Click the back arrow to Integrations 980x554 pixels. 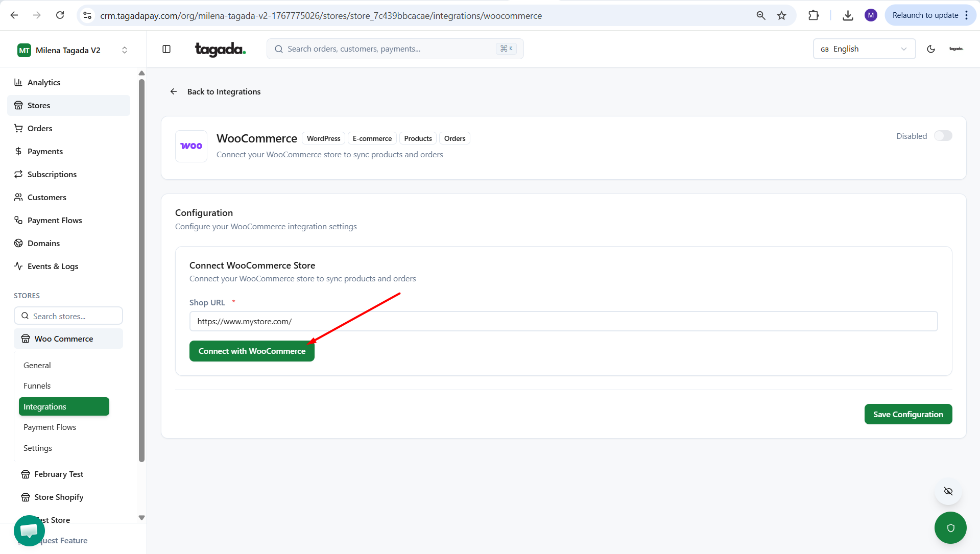tap(174, 91)
